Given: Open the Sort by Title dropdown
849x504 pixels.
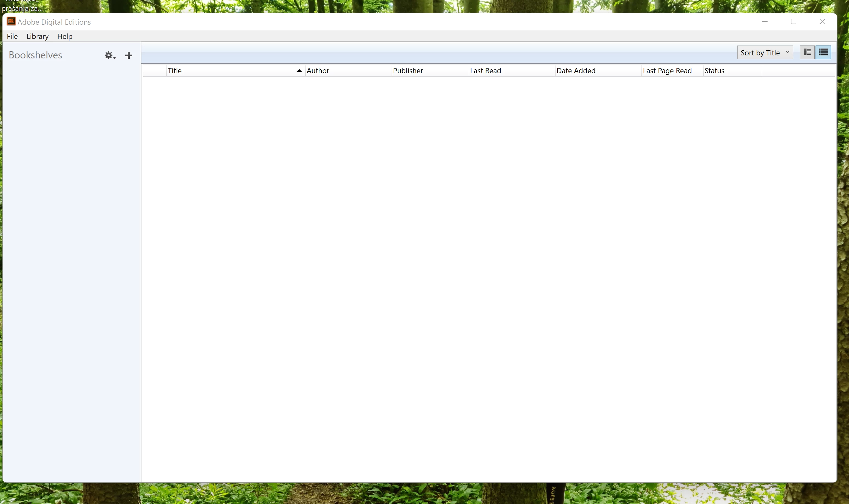Looking at the screenshot, I should 765,53.
